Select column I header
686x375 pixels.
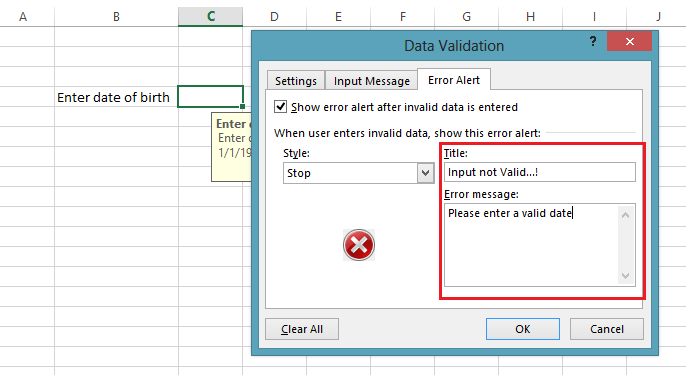pyautogui.click(x=594, y=17)
